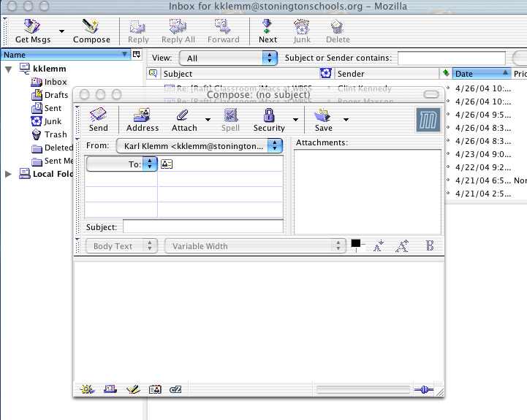The height and width of the screenshot is (420, 527).
Task: Open the text color swatch
Action: (356, 243)
